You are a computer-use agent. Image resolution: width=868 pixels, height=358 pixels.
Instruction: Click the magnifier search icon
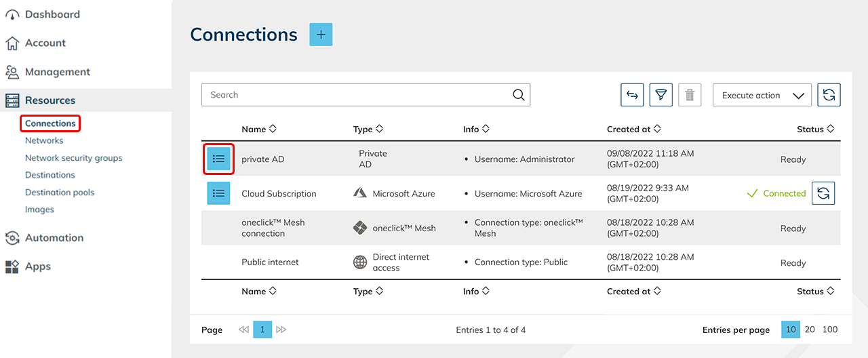pos(519,96)
